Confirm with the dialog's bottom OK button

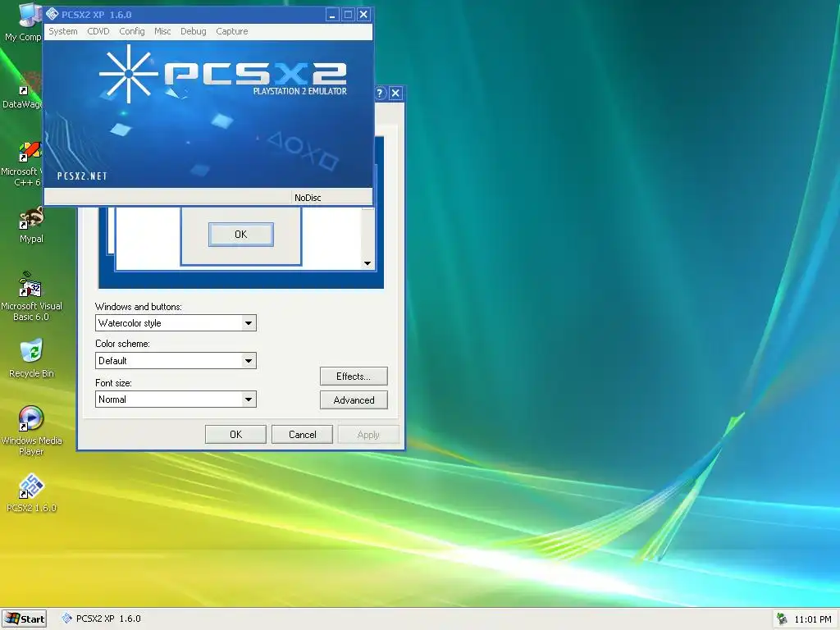point(235,435)
